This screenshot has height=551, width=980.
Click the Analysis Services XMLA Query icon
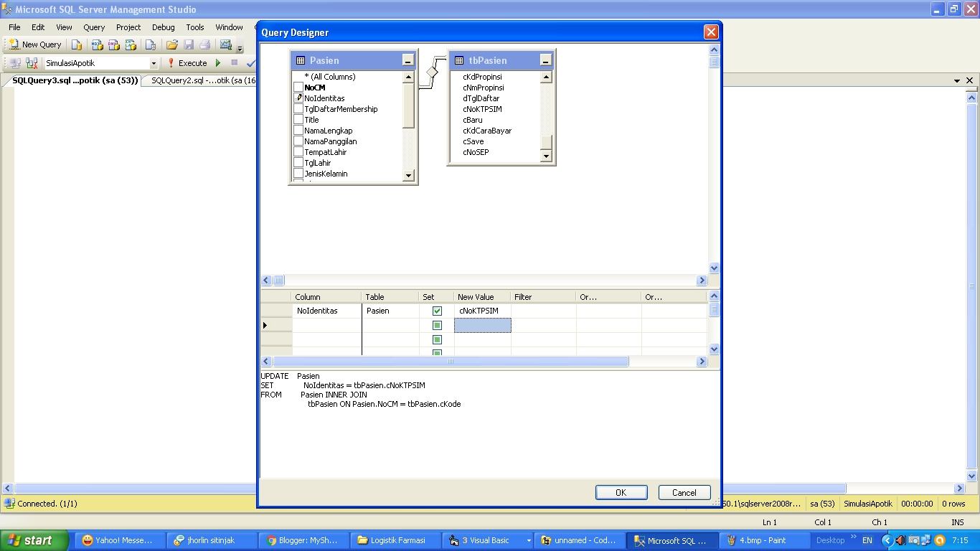(x=131, y=44)
